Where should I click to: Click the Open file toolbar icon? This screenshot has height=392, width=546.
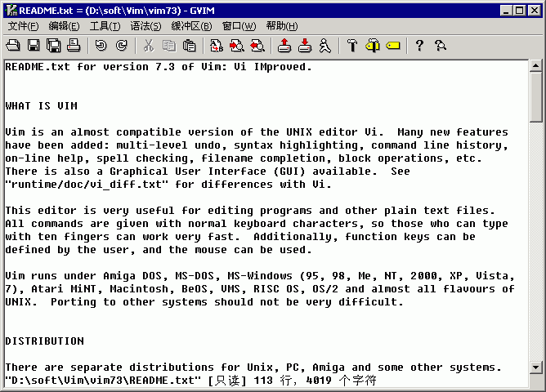point(13,46)
